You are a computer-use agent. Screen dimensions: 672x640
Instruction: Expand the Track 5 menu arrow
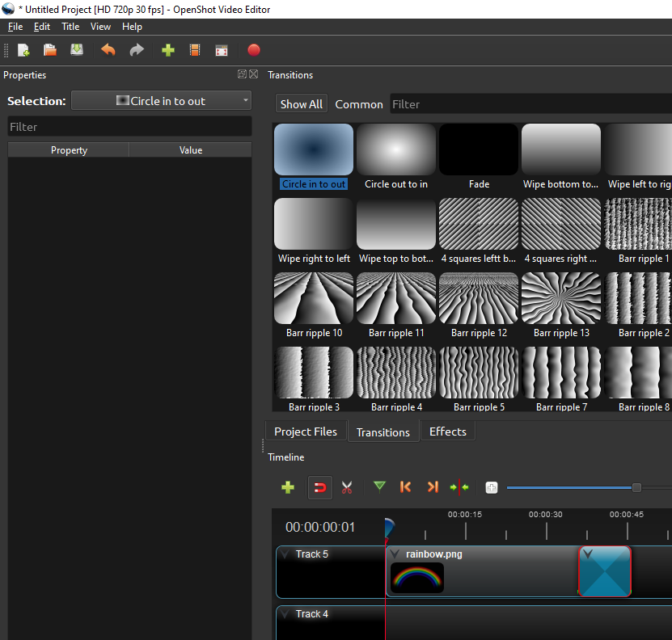pos(285,554)
